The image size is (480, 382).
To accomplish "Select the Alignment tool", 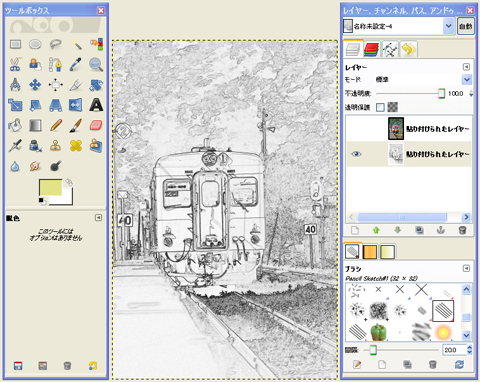I will [x=56, y=85].
